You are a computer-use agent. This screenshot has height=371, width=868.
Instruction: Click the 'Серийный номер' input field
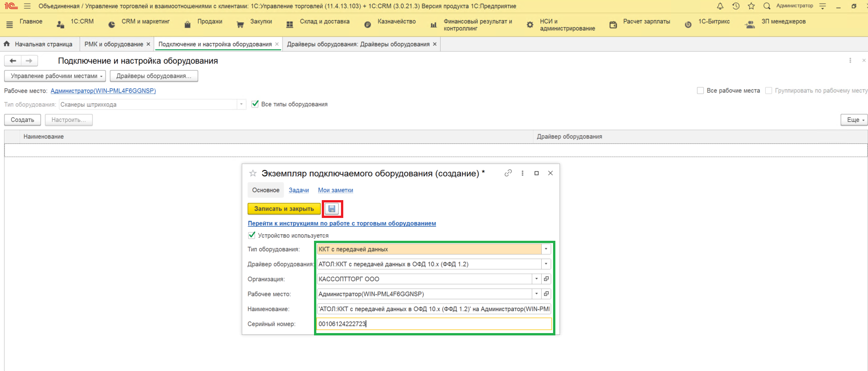433,324
